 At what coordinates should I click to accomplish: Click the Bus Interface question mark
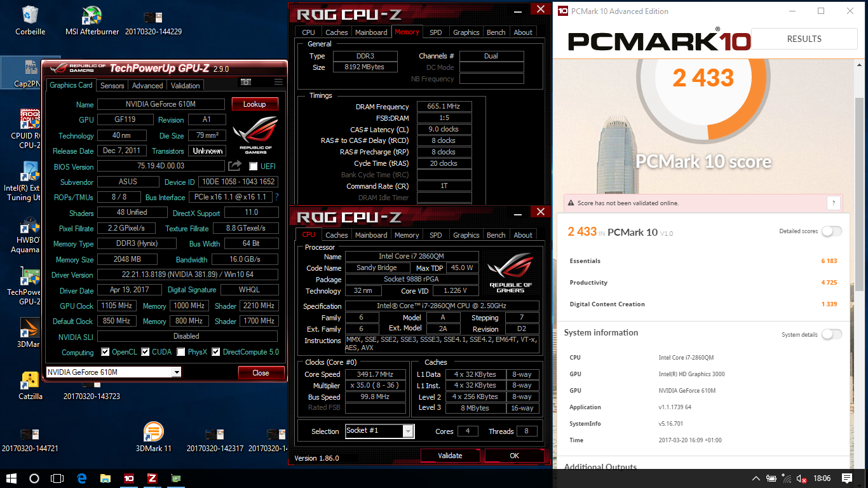coord(276,197)
